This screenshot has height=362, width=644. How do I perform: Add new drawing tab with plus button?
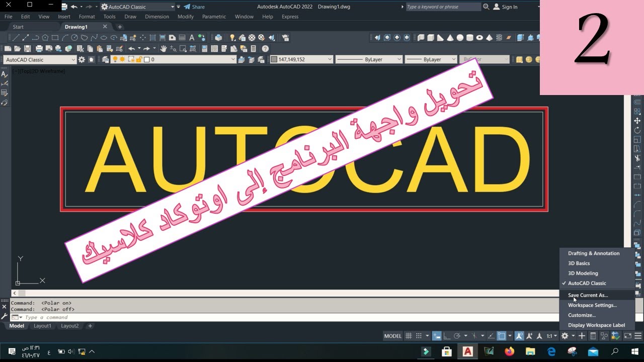point(120,27)
